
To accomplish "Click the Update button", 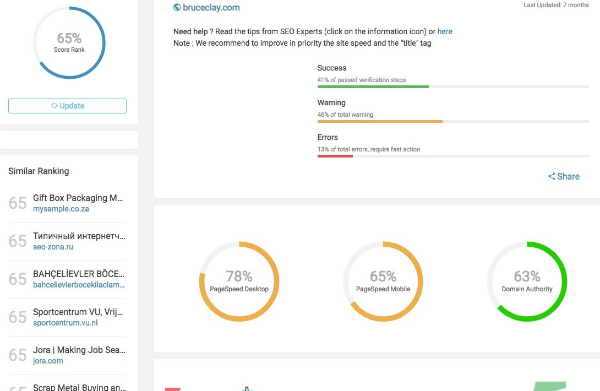I will click(x=67, y=106).
